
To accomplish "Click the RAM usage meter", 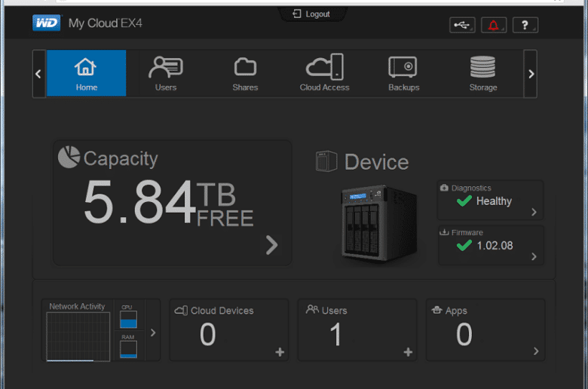I will tap(128, 349).
